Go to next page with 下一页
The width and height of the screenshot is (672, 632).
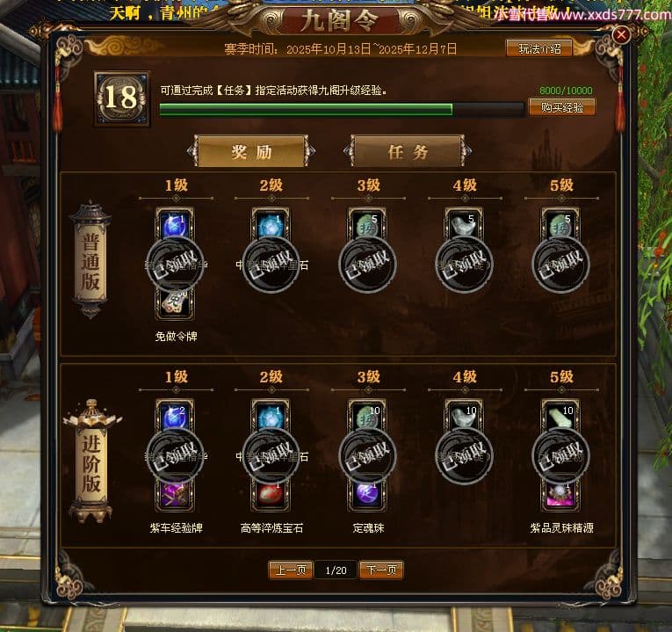click(381, 570)
